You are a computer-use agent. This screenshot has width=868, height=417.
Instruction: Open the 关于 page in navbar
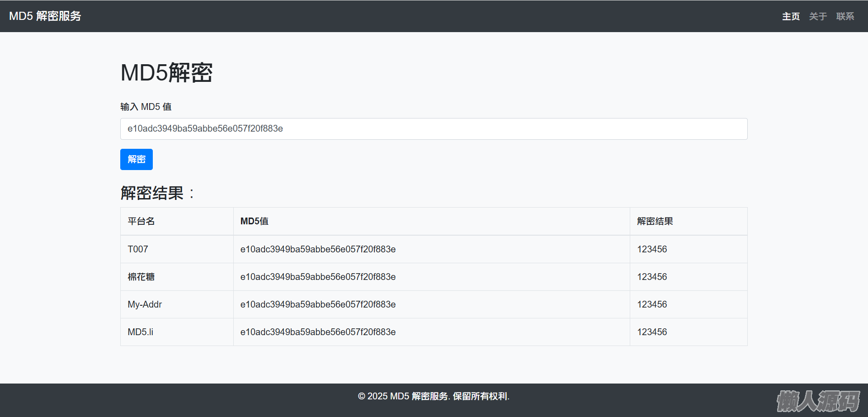tap(818, 16)
